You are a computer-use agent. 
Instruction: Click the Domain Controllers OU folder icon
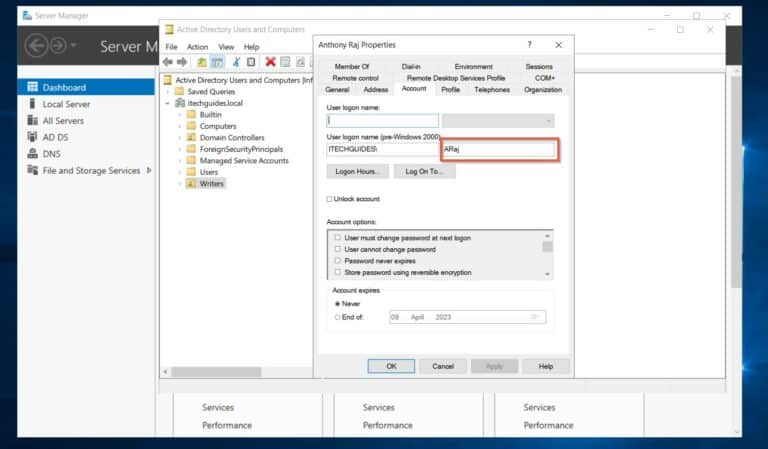click(x=191, y=138)
